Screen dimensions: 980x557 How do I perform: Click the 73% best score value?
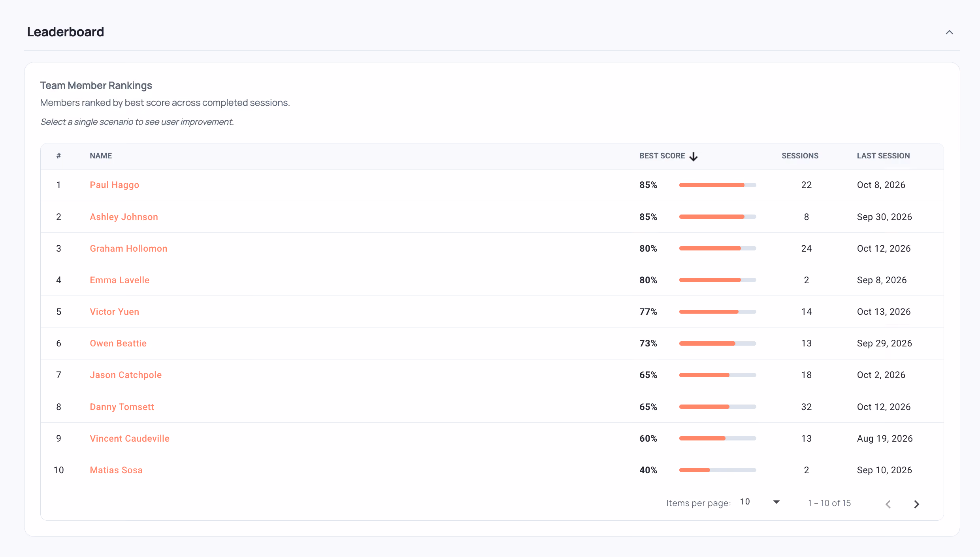pos(648,343)
